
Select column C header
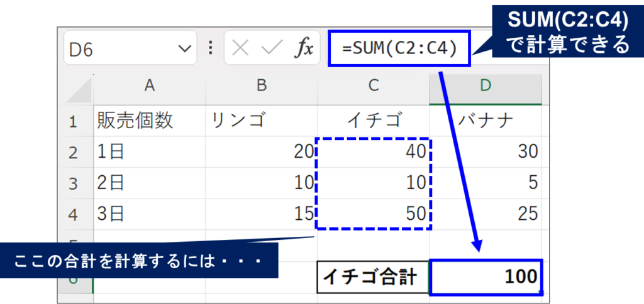point(374,87)
